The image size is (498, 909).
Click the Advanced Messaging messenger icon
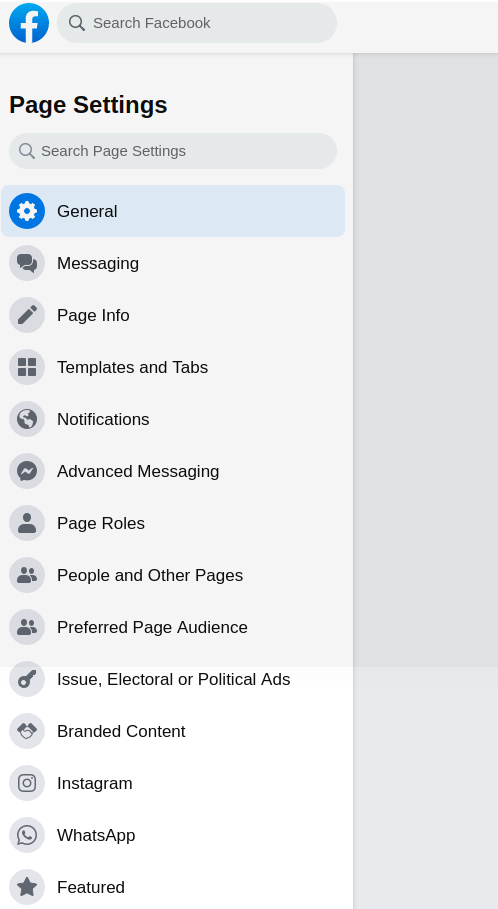click(x=27, y=471)
